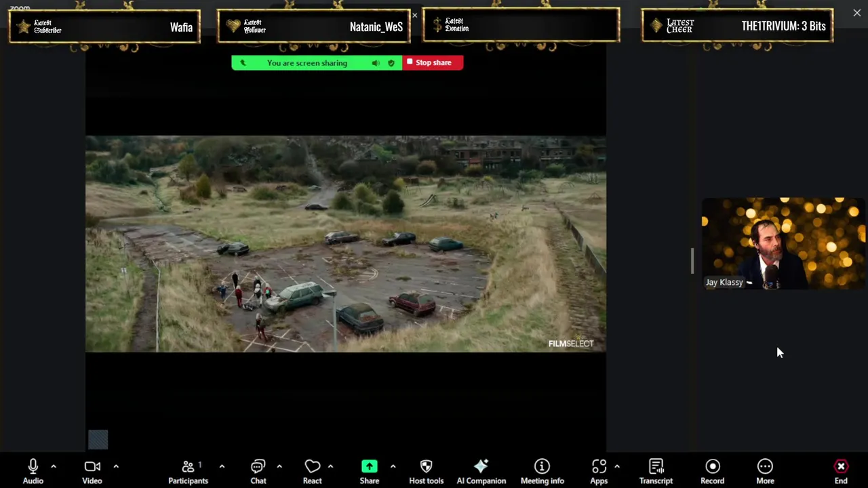Show Meeting info
This screenshot has width=868, height=488.
(542, 471)
